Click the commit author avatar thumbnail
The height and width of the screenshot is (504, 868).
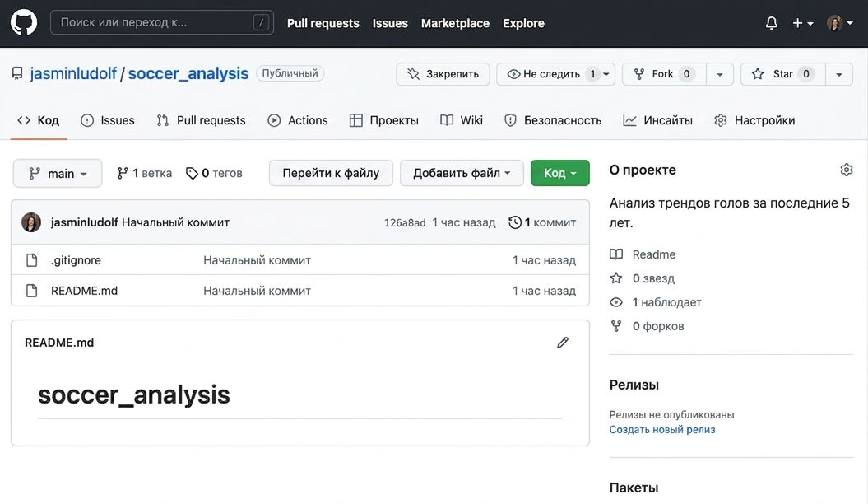tap(31, 222)
